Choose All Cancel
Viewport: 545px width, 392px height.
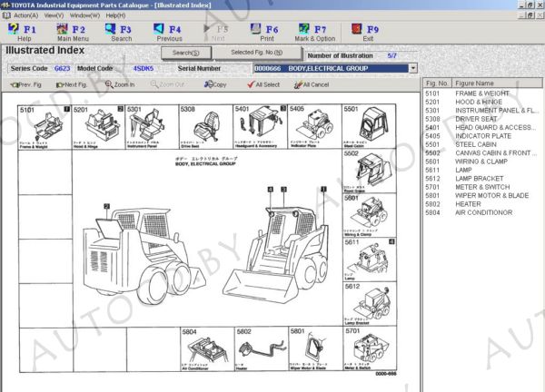[x=312, y=84]
